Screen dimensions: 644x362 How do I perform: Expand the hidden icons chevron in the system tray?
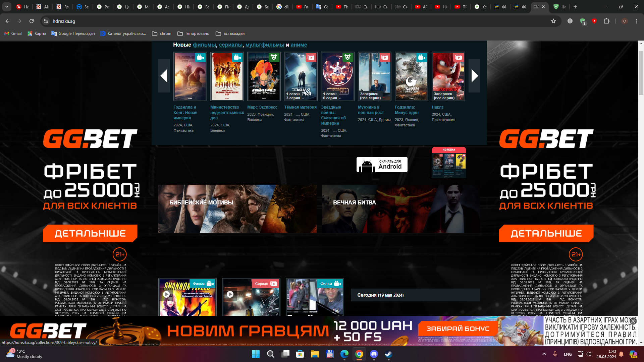point(544,354)
